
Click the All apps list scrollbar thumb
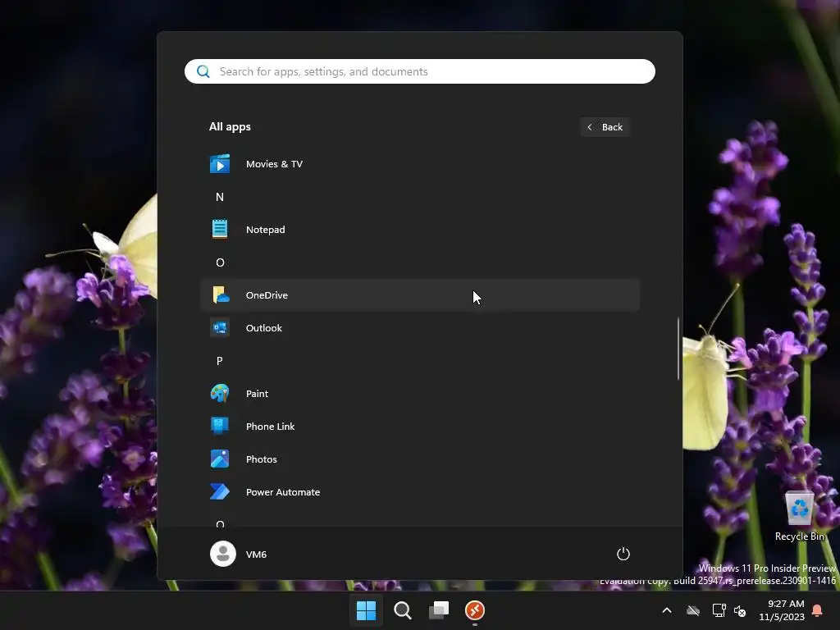678,349
